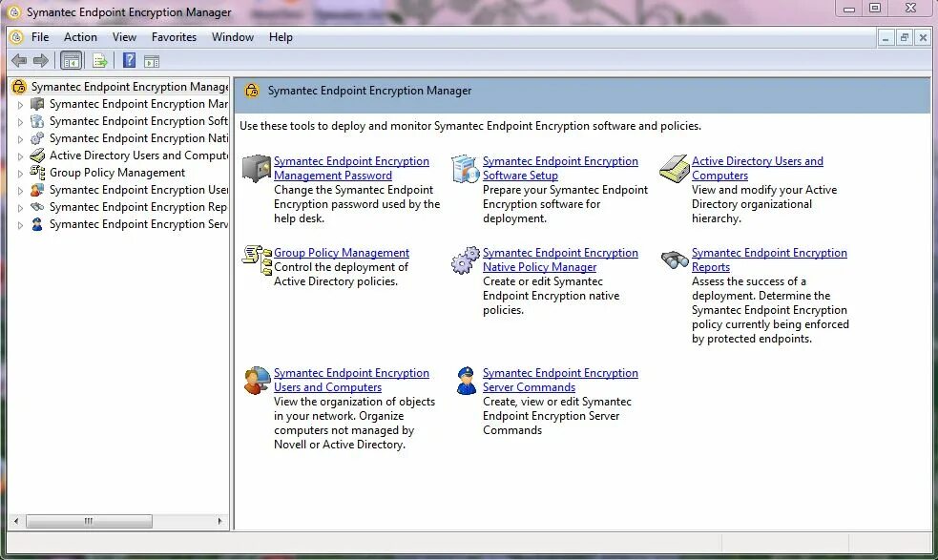Viewport: 938px width, 560px height.
Task: Click the binoculars icon for Reports
Action: (675, 259)
